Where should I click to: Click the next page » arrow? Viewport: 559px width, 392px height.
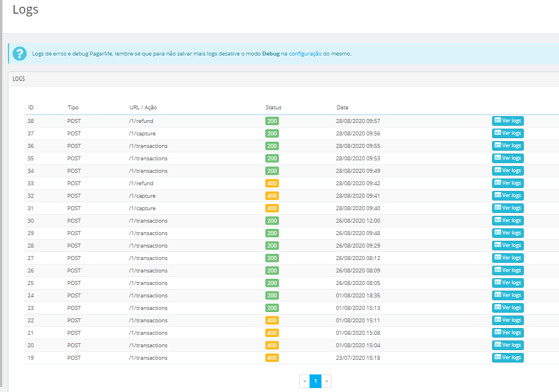coord(327,381)
